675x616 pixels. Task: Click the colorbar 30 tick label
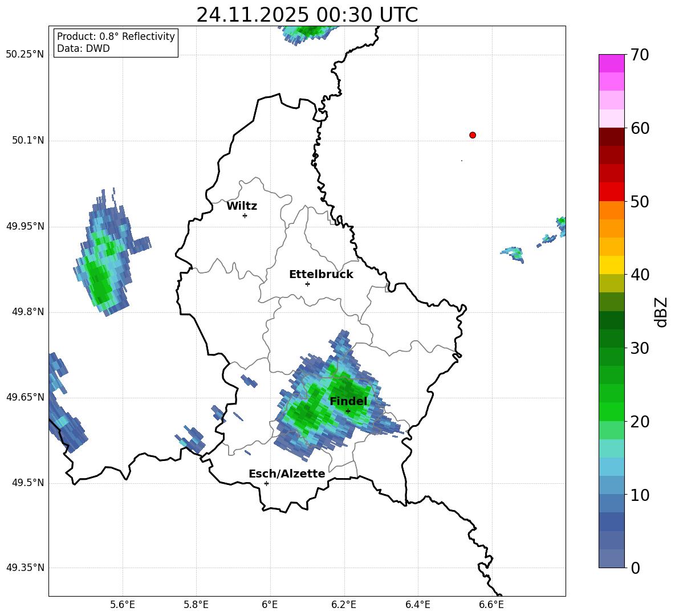[640, 348]
